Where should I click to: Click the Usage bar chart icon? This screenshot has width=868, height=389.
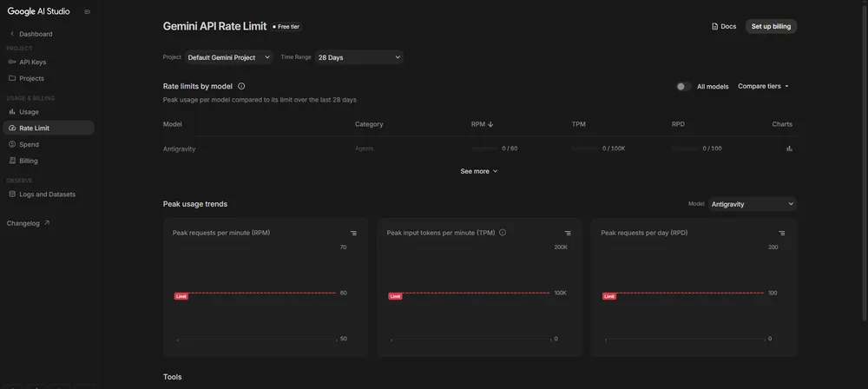point(12,111)
